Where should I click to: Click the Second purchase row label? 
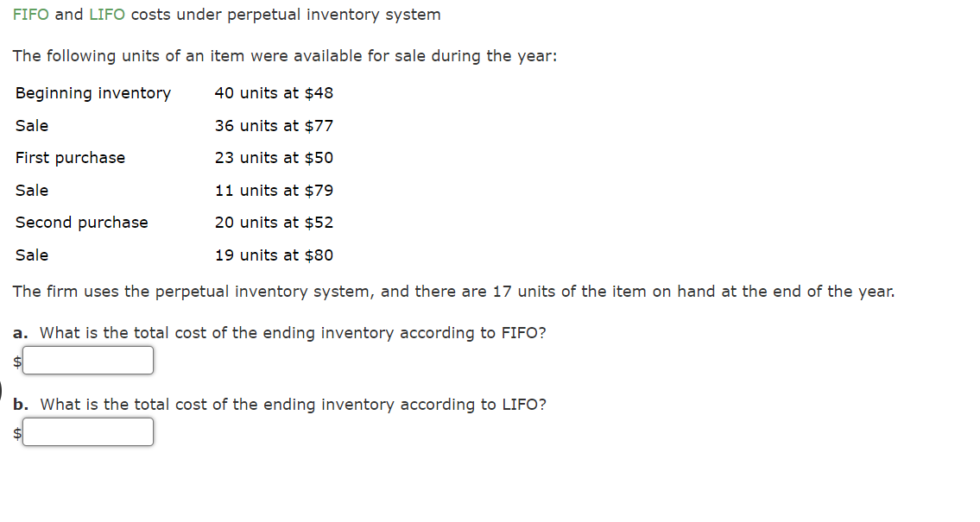pos(81,222)
